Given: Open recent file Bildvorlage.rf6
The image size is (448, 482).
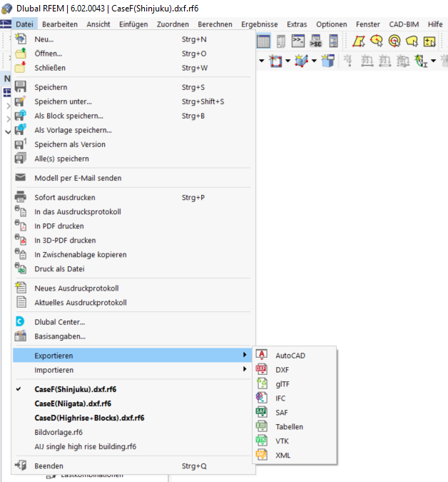Looking at the screenshot, I should tap(58, 432).
